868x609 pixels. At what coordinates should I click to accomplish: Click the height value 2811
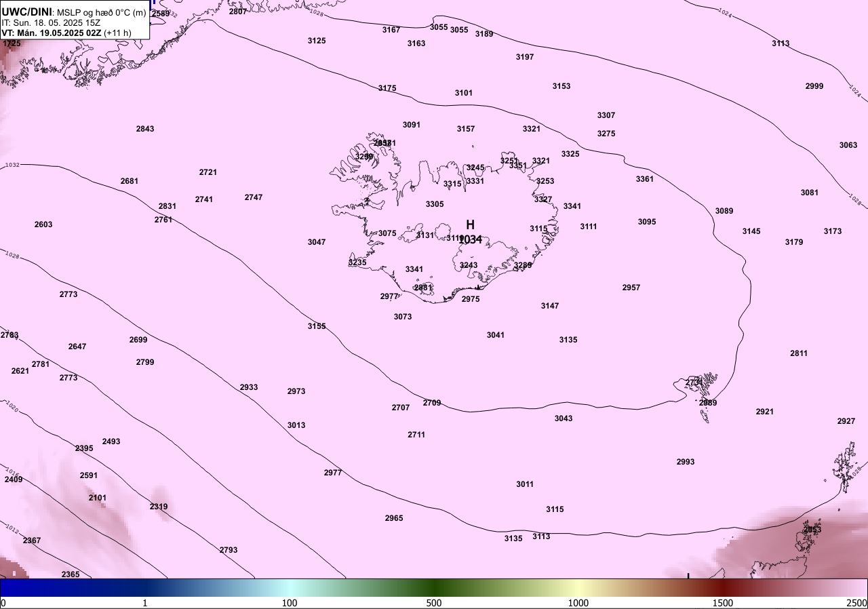click(799, 353)
